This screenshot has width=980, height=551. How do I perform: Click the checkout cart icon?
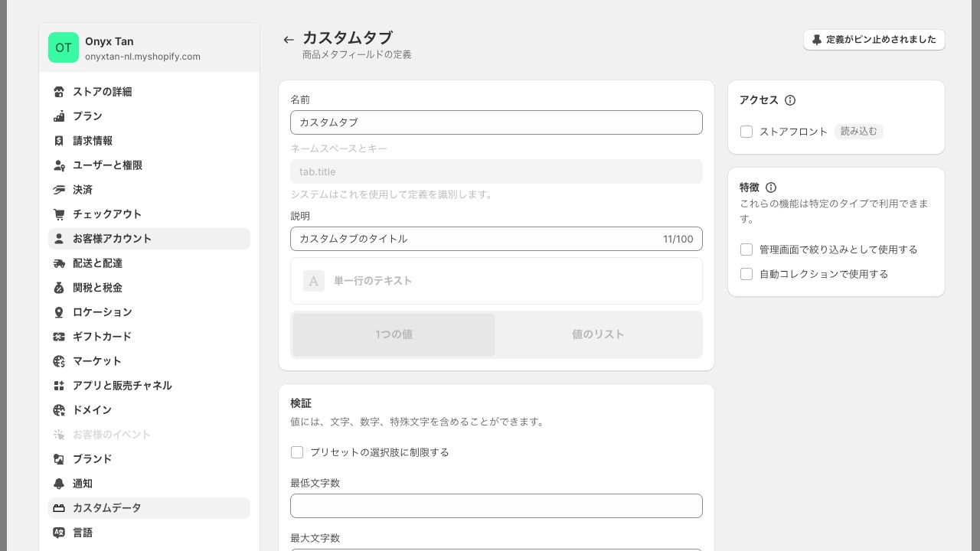[x=59, y=214]
